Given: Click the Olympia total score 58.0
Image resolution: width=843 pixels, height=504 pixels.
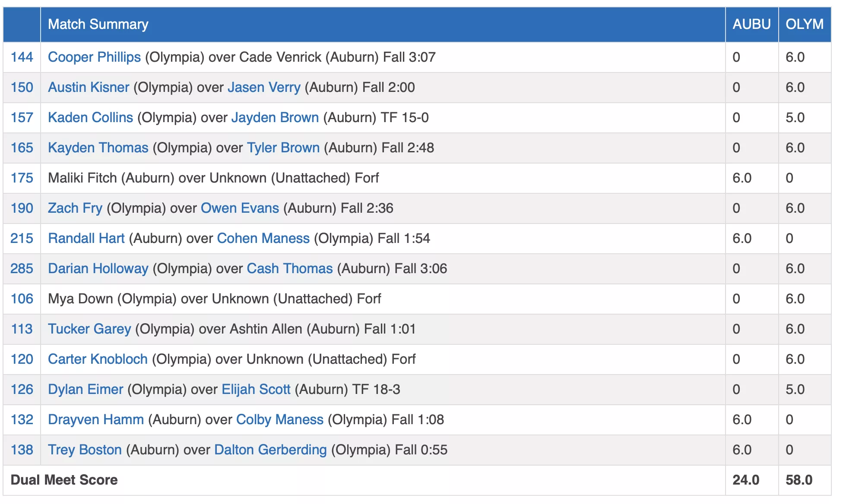Looking at the screenshot, I should click(x=799, y=480).
